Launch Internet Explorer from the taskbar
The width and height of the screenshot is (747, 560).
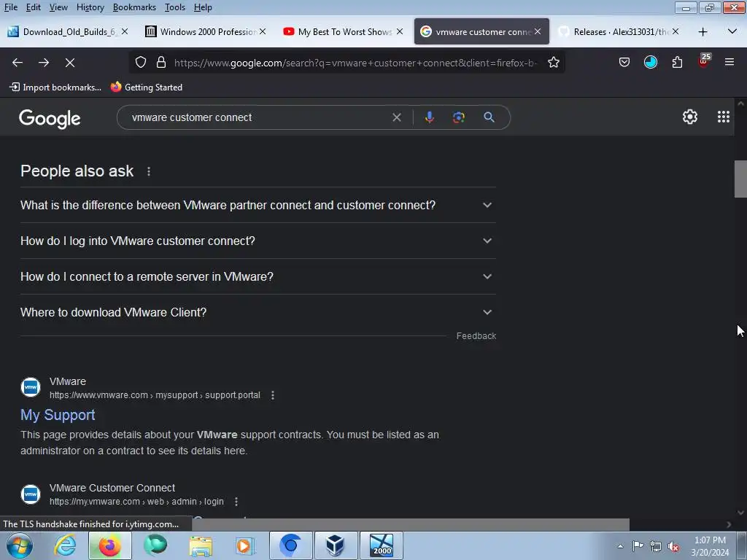[x=65, y=545]
